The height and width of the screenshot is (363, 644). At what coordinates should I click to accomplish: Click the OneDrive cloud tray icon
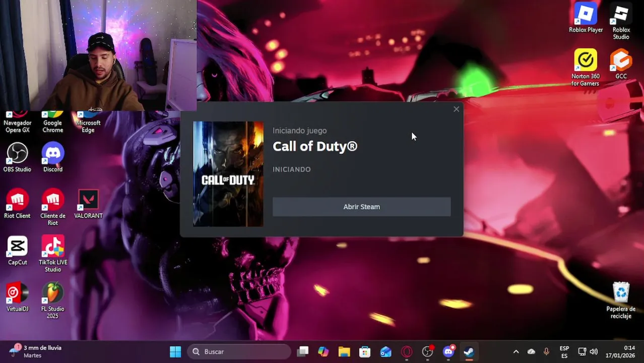coord(531,351)
